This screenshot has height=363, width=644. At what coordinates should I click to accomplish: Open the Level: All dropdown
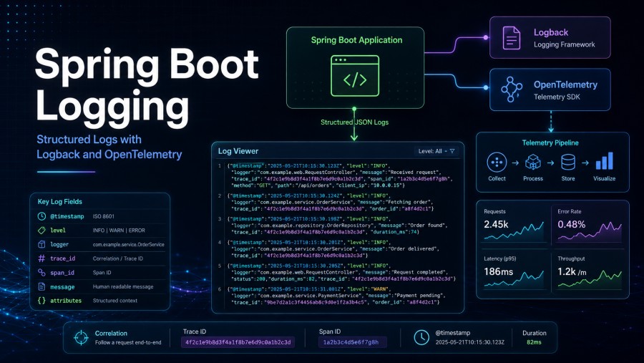pyautogui.click(x=436, y=151)
